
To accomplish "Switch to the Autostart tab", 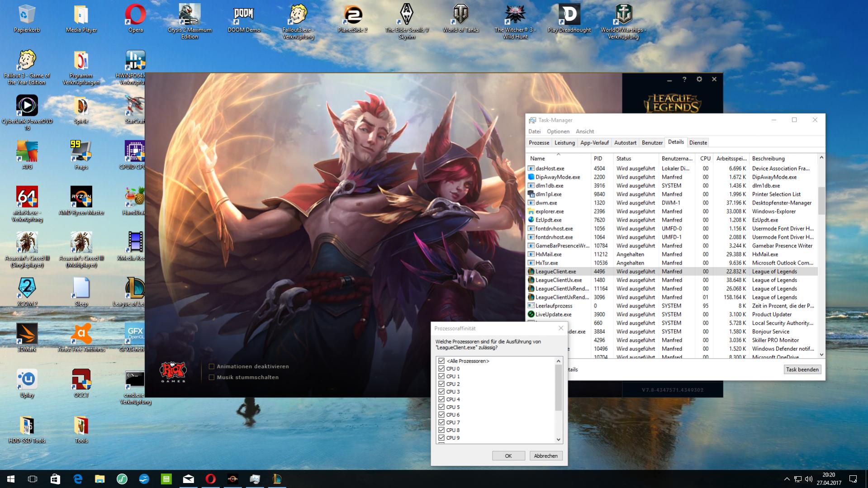I will click(625, 142).
